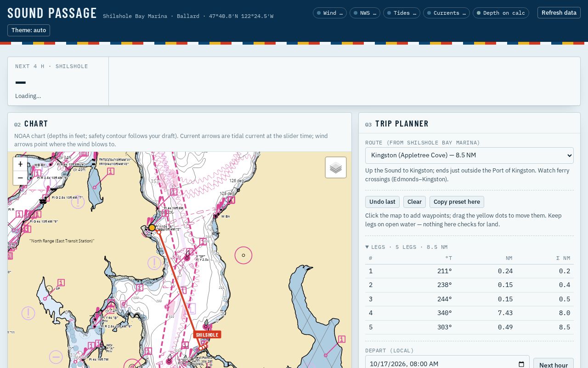Click the yellow waypoint dot on the chart
This screenshot has width=588, height=368.
(x=152, y=228)
